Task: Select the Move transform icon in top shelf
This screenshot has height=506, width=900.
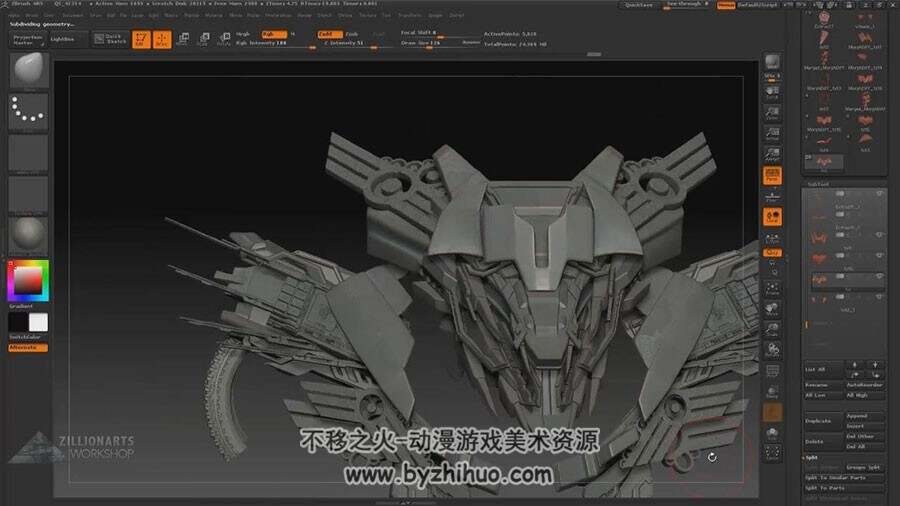Action: point(183,40)
